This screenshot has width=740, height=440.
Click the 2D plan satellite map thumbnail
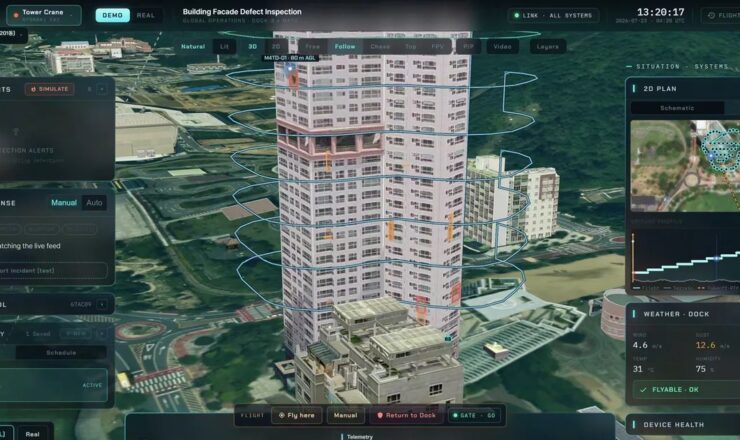[685, 165]
